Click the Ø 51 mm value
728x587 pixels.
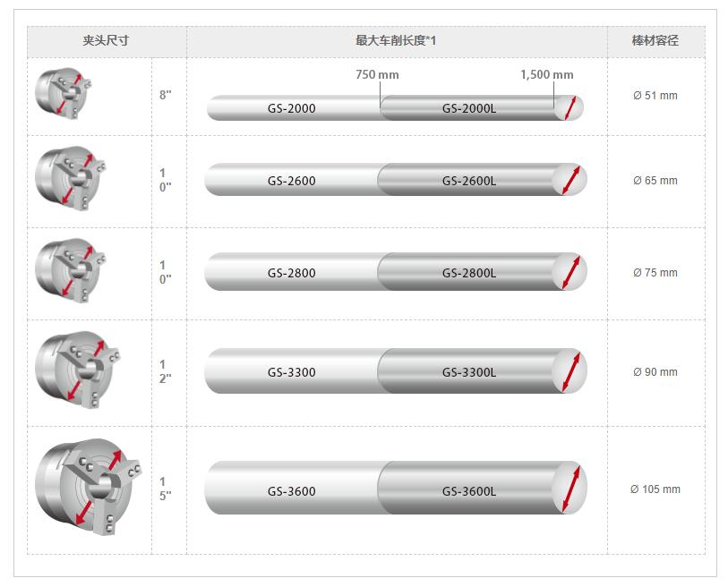tap(655, 96)
